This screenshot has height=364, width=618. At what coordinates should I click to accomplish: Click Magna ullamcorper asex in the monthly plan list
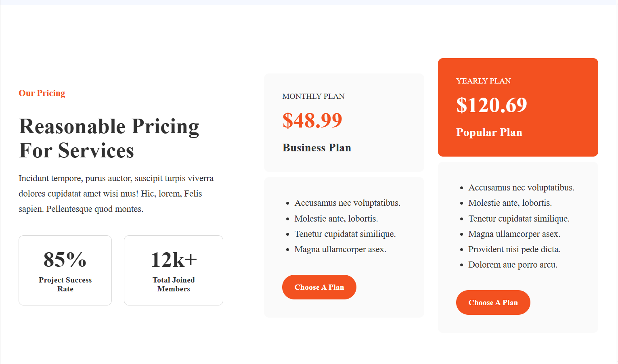pos(340,249)
